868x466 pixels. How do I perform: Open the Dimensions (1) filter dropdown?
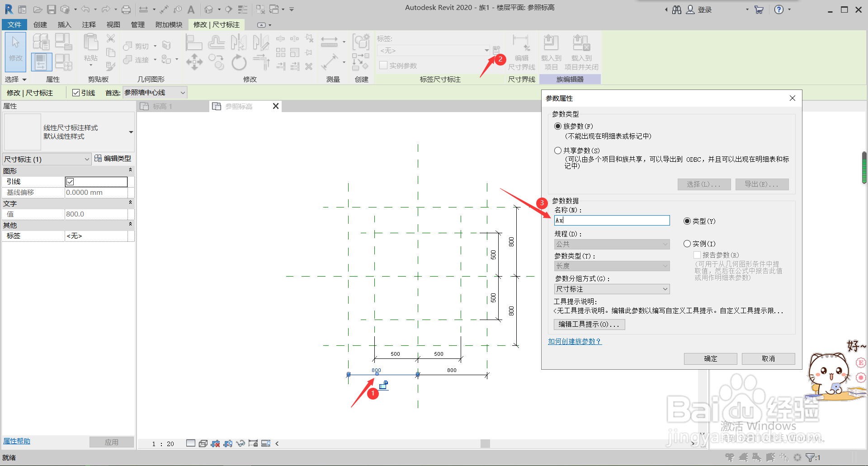click(47, 159)
